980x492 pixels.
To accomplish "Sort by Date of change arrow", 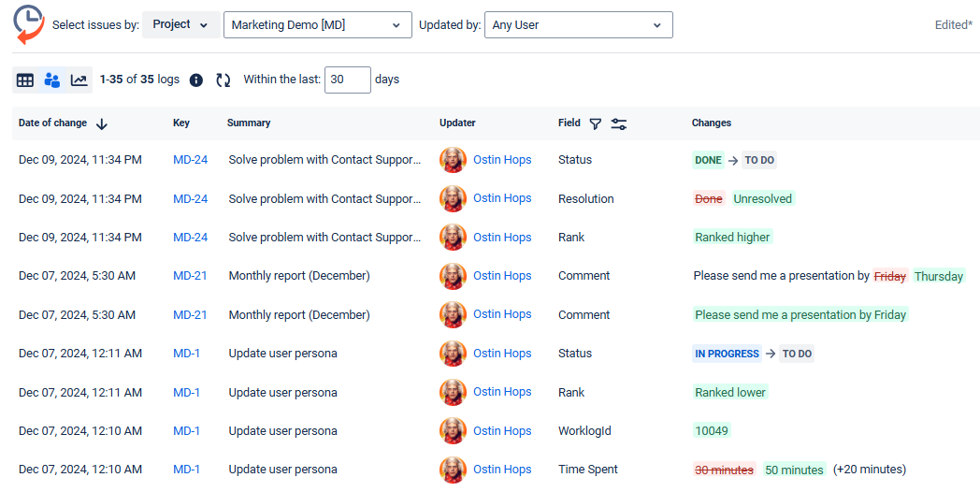I will click(102, 123).
